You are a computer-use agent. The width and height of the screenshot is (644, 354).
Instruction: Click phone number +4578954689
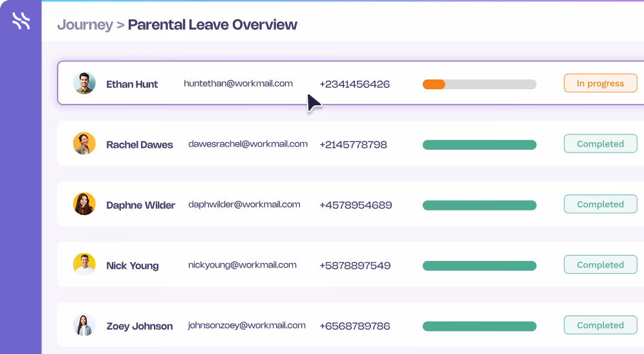click(x=356, y=205)
